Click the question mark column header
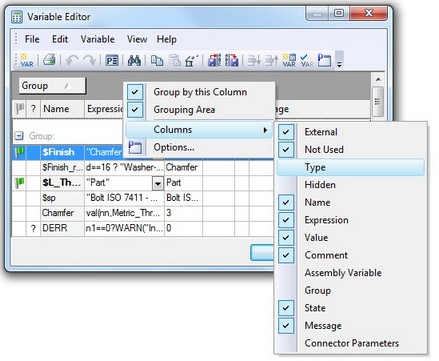 pos(33,109)
